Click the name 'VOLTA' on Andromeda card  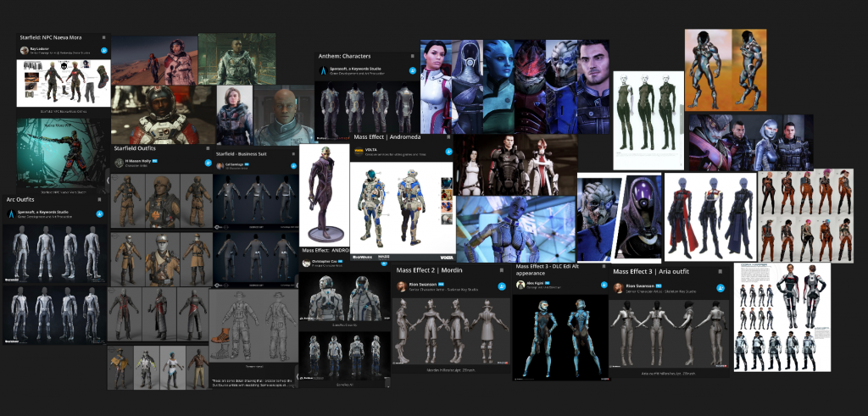pyautogui.click(x=371, y=149)
